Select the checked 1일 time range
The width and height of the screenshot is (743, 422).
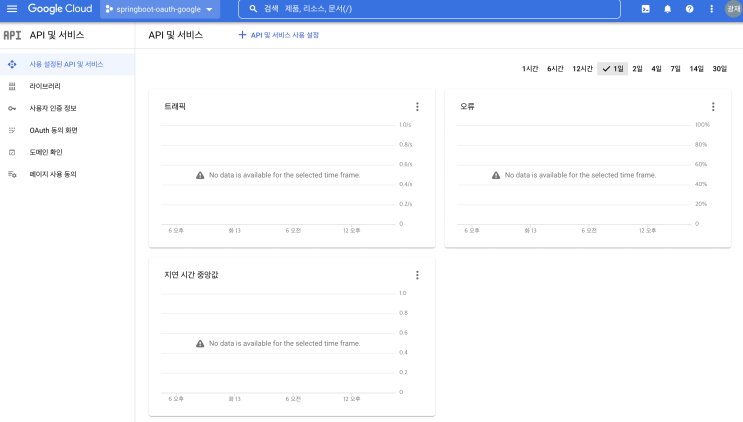[613, 69]
